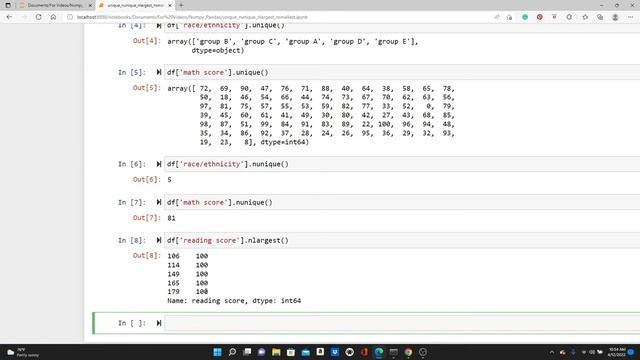Screen dimensions: 640x360
Task: Click the df['reading score'].nlargest() code cell
Action: (x=402, y=240)
